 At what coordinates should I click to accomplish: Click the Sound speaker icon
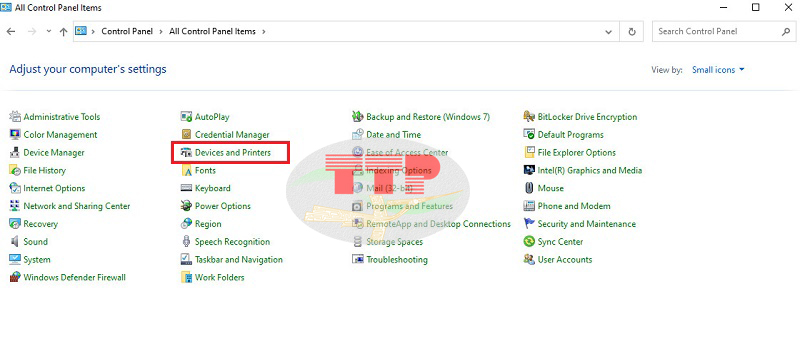[x=15, y=242]
